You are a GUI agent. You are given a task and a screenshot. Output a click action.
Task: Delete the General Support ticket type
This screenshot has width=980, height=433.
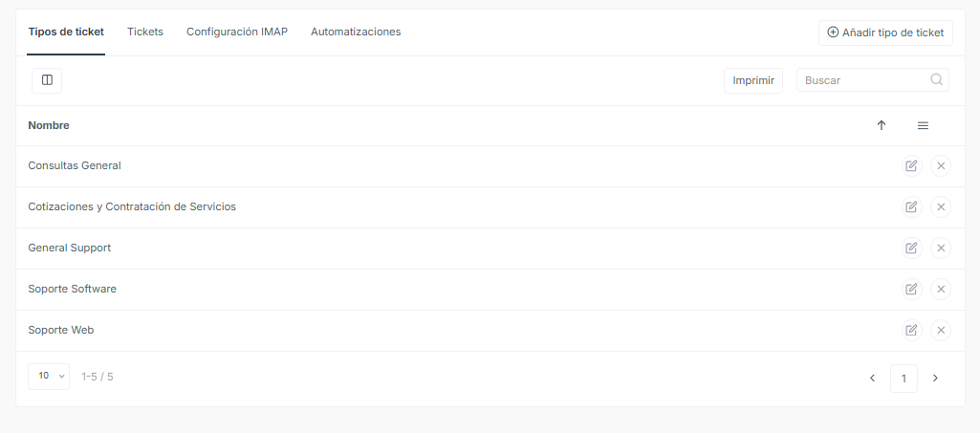click(941, 249)
